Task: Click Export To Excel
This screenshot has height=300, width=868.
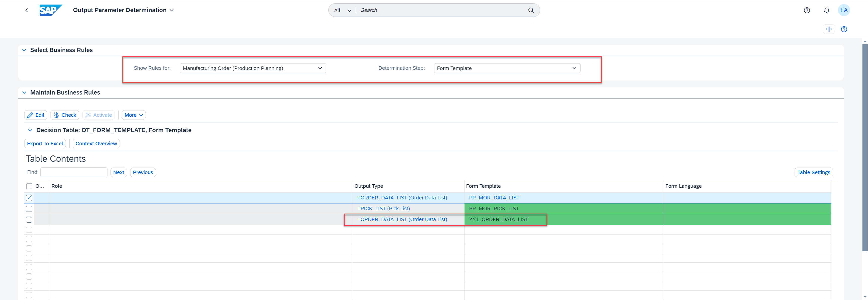Action: [x=45, y=144]
